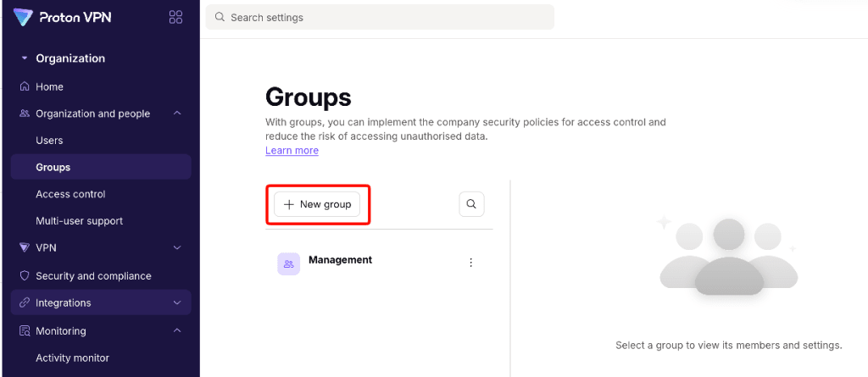The height and width of the screenshot is (377, 868).
Task: Click the New group button
Action: tap(317, 204)
